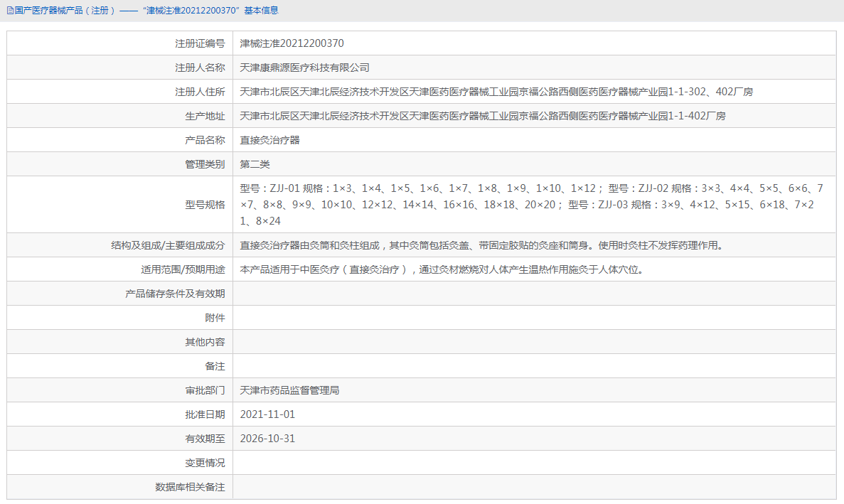Click the label 生产地址
Screen dimensions: 844x504
(205, 116)
